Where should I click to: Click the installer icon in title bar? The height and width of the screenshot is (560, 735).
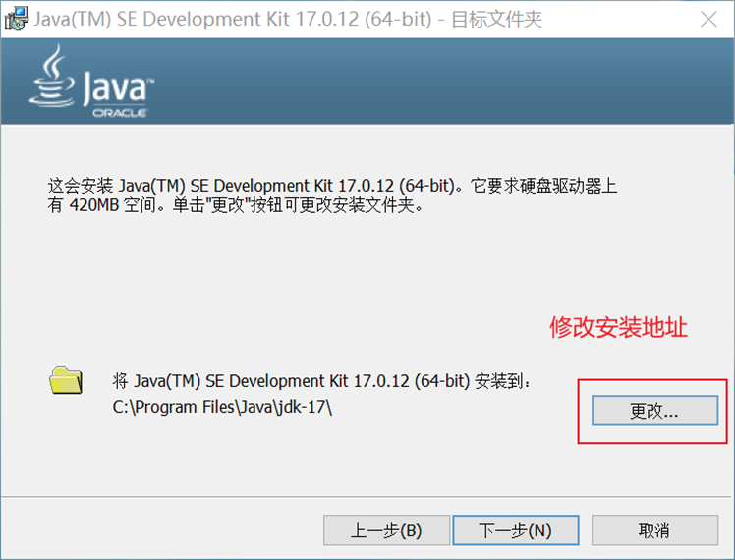click(x=16, y=20)
